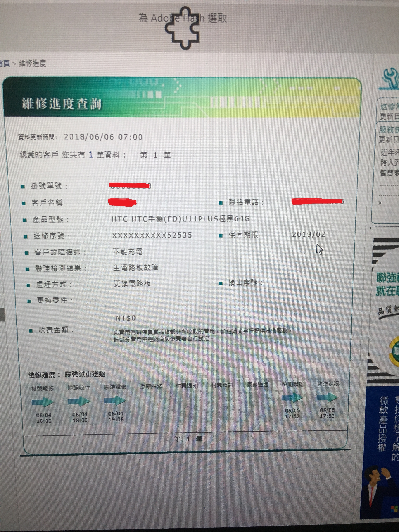Viewport: 399px width, 532px height.
Task: Click the 06/04 19:06 timestamp
Action: (116, 416)
